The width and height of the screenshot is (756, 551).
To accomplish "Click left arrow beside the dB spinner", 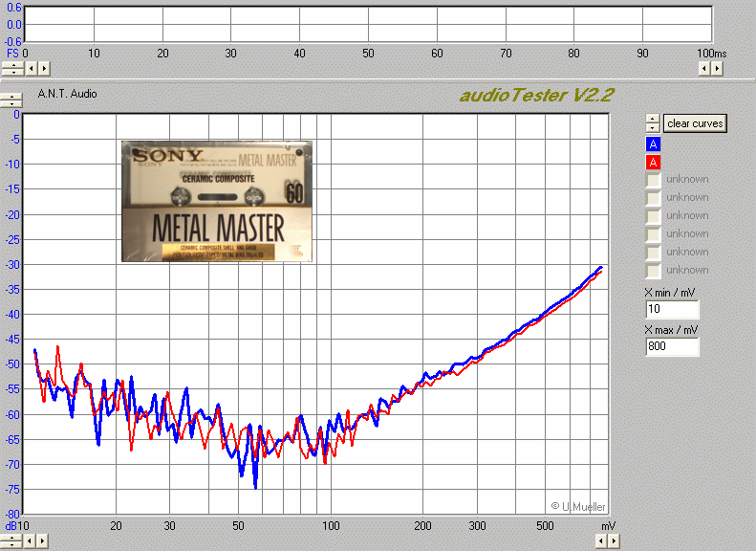I will coord(32,540).
